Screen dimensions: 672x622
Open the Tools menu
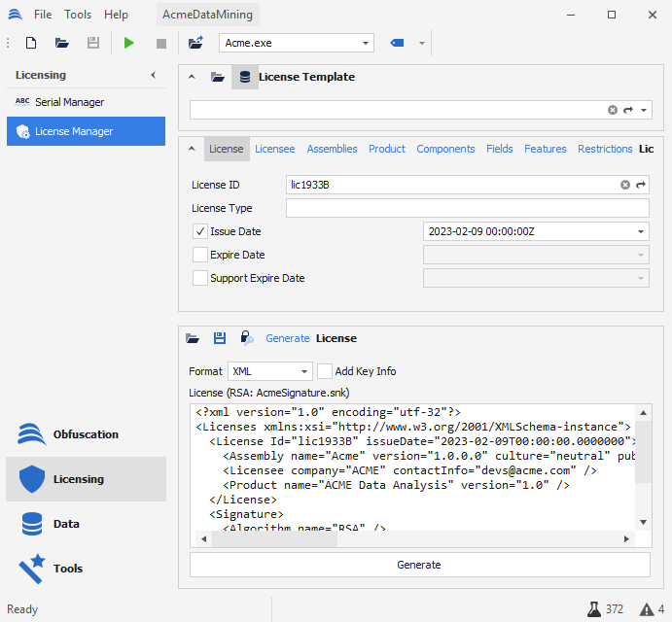coord(78,15)
